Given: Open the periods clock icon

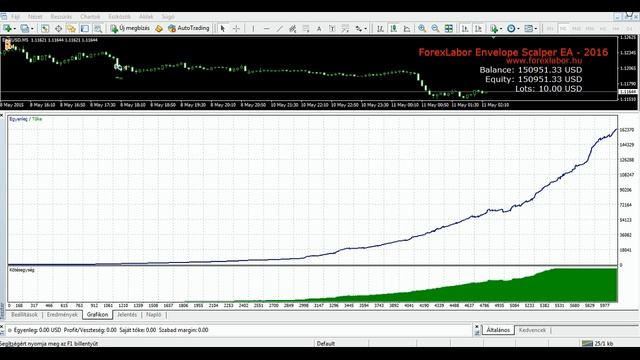Looking at the screenshot, I should pos(511,28).
